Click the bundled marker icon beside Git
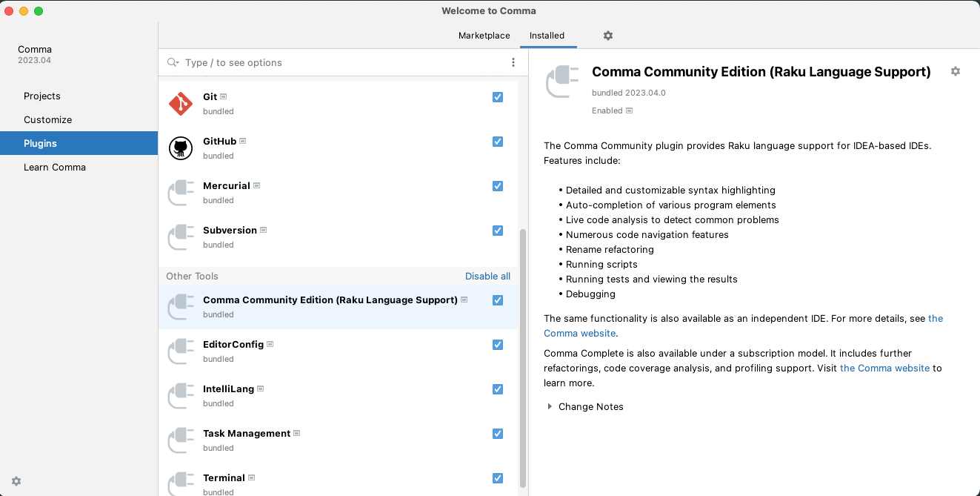Image resolution: width=980 pixels, height=496 pixels. (x=224, y=96)
